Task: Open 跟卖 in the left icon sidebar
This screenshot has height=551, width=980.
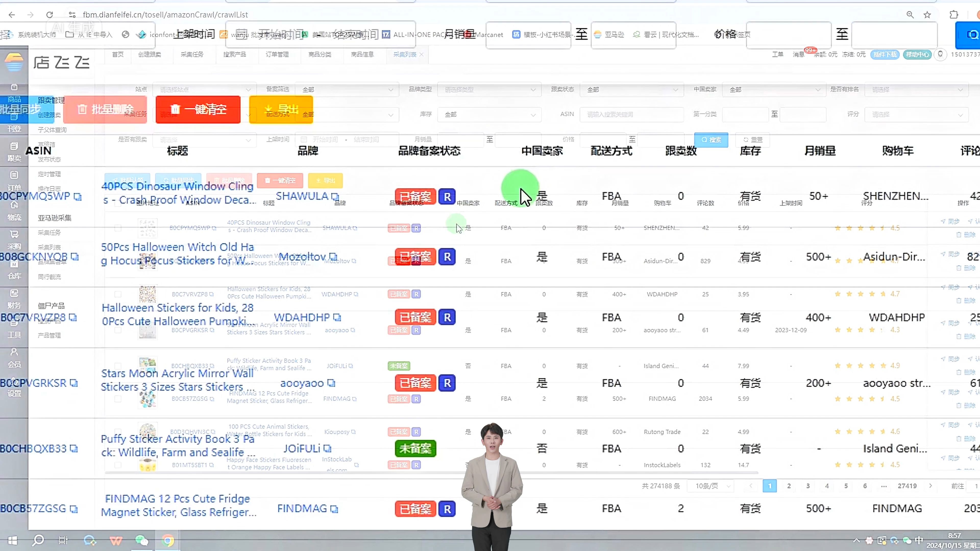Action: point(14,152)
